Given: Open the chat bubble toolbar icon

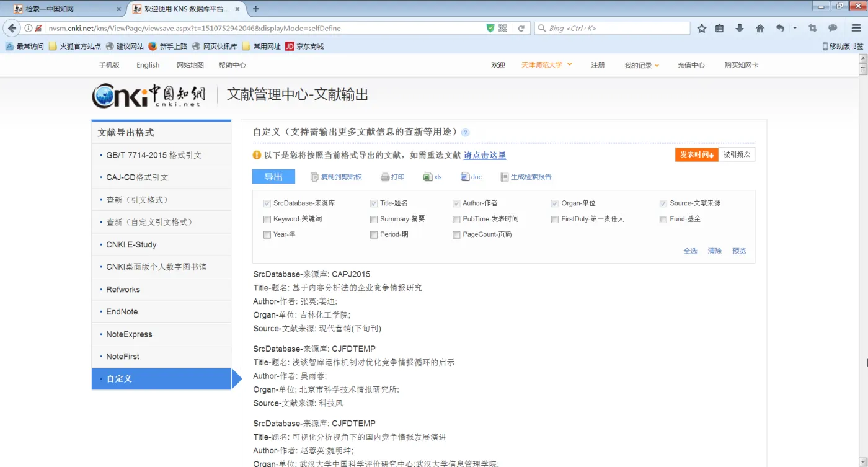Looking at the screenshot, I should tap(833, 29).
